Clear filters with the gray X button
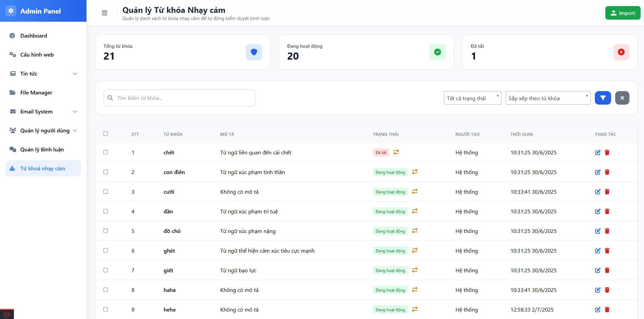Screen dimensions: 644x319 (x=622, y=98)
